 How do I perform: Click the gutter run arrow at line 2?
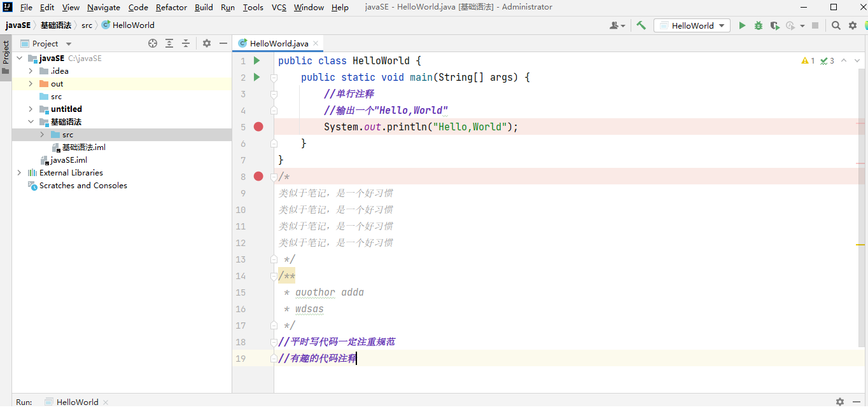pos(257,77)
